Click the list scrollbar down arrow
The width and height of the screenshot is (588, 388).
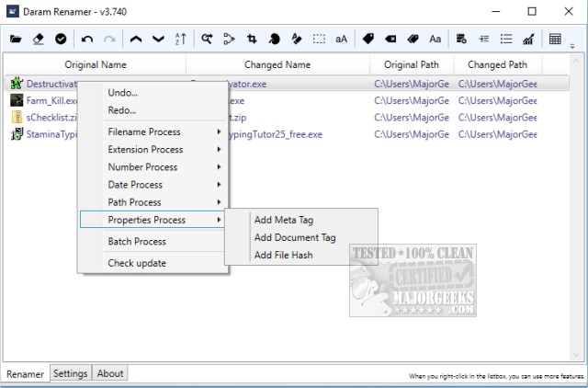[x=576, y=355]
